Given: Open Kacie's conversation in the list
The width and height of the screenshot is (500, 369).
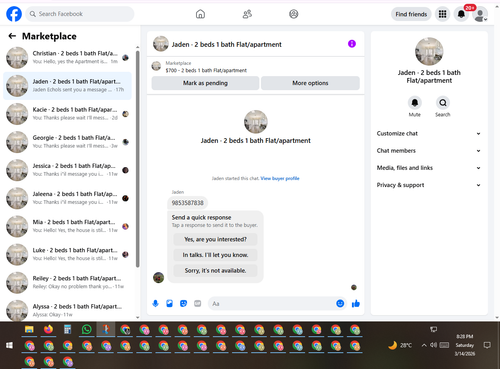Looking at the screenshot, I should click(67, 114).
